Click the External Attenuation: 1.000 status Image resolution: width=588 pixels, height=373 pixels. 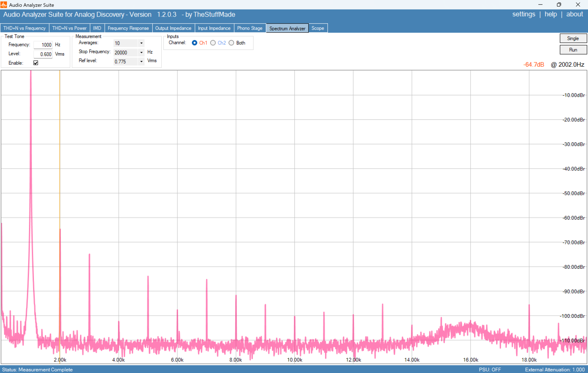point(555,370)
